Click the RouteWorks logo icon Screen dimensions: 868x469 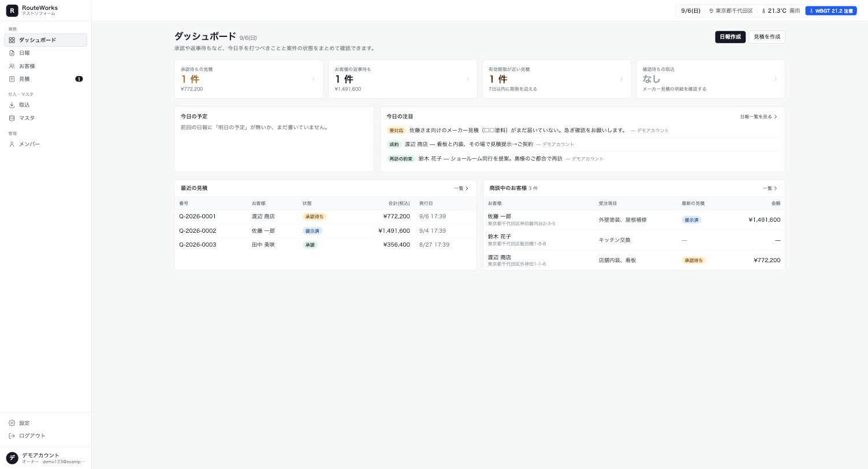coord(12,10)
